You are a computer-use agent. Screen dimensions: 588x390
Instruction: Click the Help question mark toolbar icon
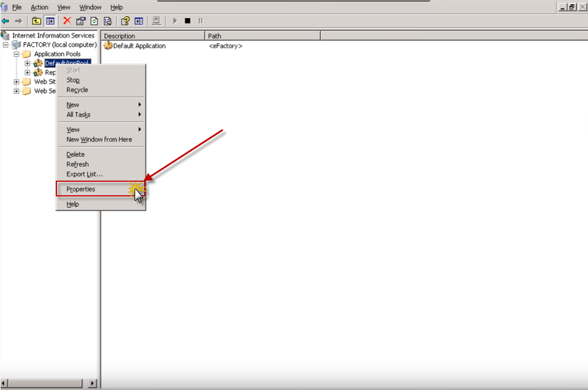click(x=125, y=21)
